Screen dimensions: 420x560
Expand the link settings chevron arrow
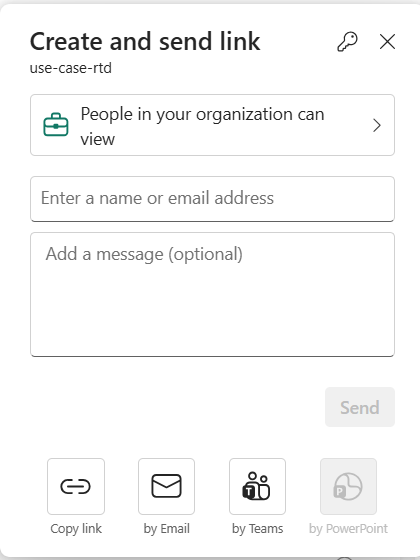[x=377, y=125]
